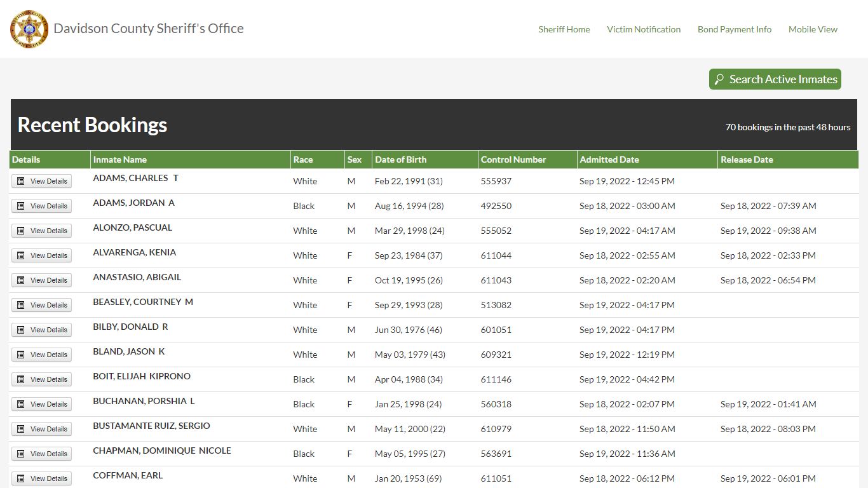Screen dimensions: 868x488
Task: Sort by Admitted Date column header
Action: pos(648,159)
